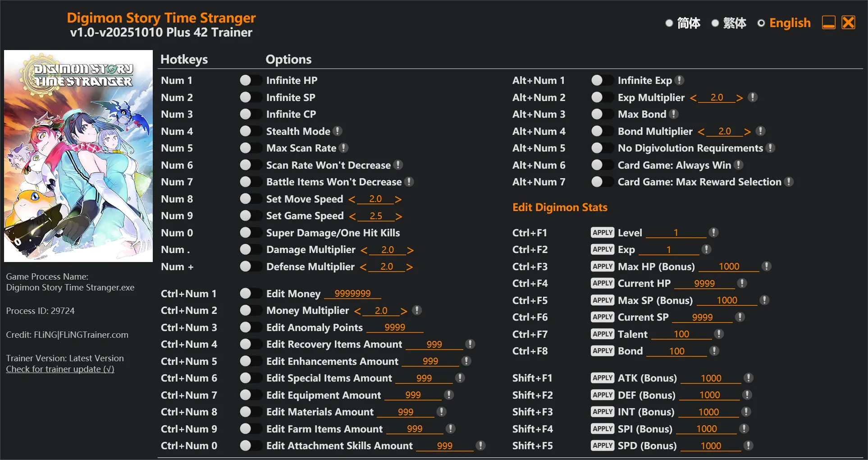Increase Exp Multiplier using right arrow

coord(739,98)
